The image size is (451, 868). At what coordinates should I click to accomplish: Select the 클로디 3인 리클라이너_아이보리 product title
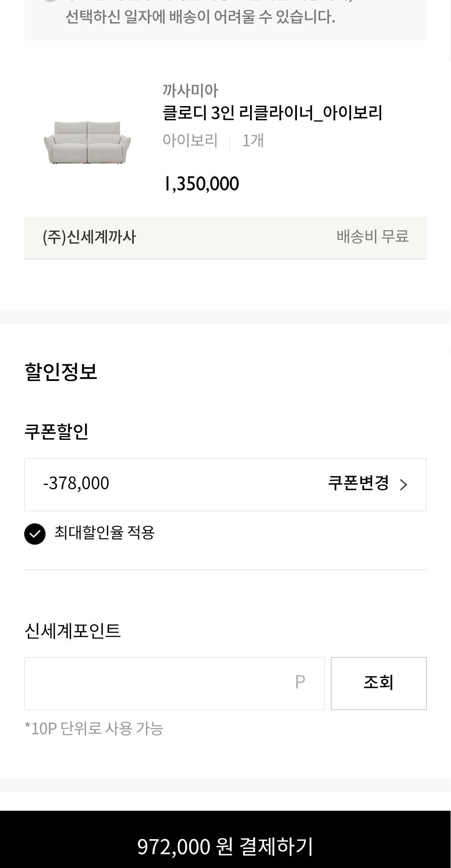[272, 113]
